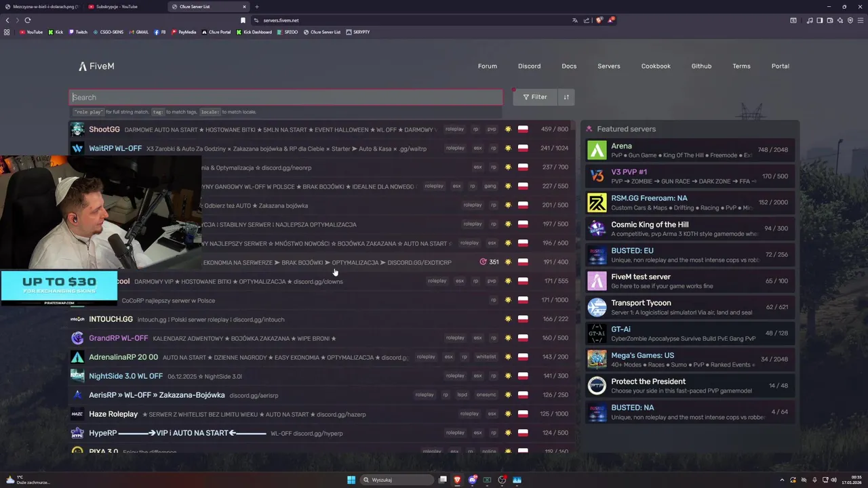Click the RSM.GG Freeroam server icon
The image size is (868, 488).
pyautogui.click(x=597, y=203)
